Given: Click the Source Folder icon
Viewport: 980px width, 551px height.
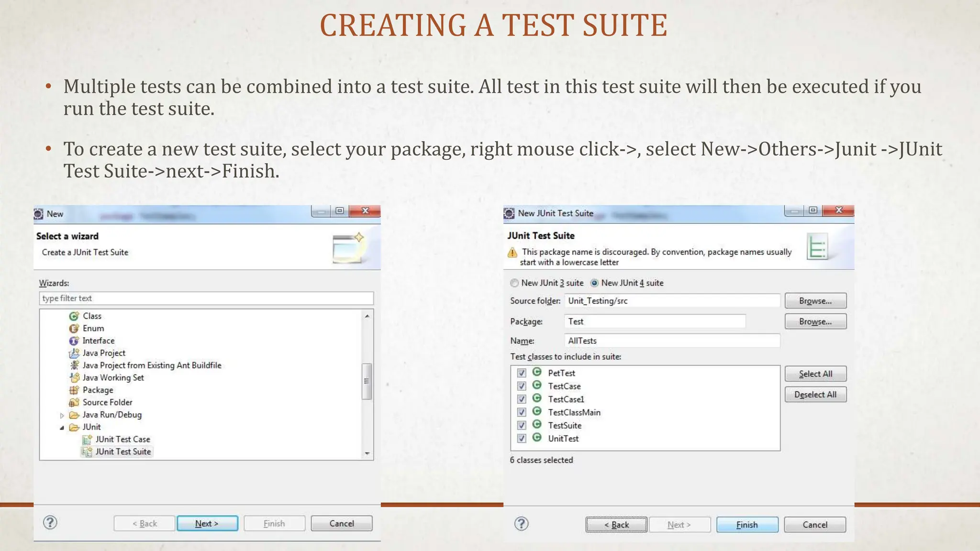Looking at the screenshot, I should pyautogui.click(x=74, y=403).
